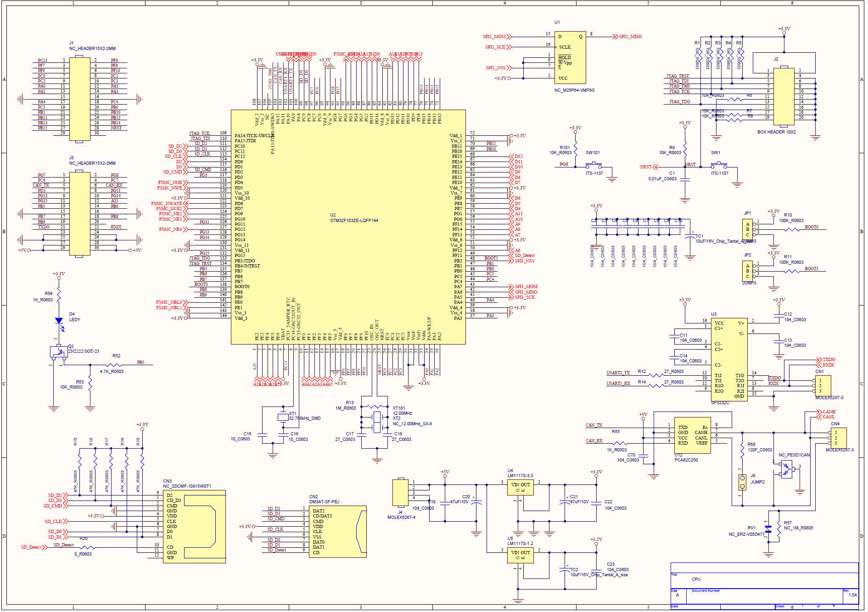Select the SW1 ITS-1107 reset switch symbol
This screenshot has width=868, height=612.
click(719, 165)
